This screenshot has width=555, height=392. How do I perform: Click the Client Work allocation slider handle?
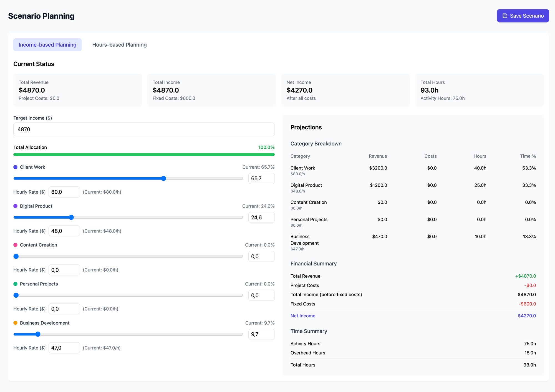(x=163, y=178)
